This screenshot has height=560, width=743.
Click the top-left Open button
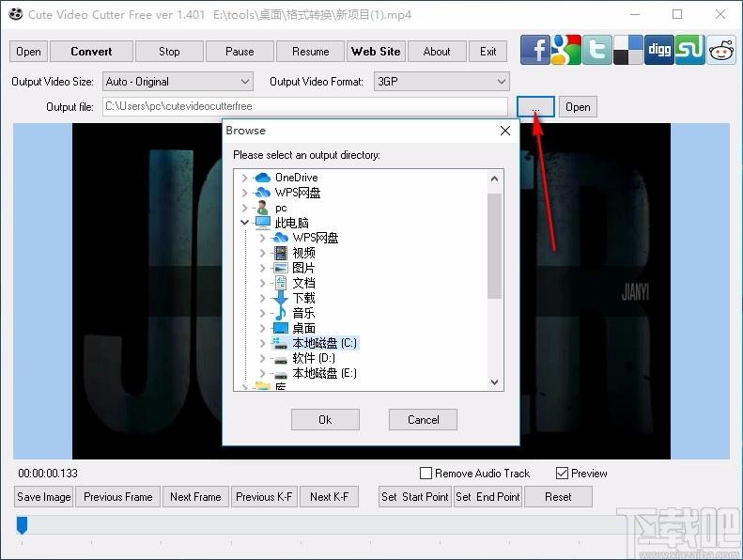click(28, 52)
